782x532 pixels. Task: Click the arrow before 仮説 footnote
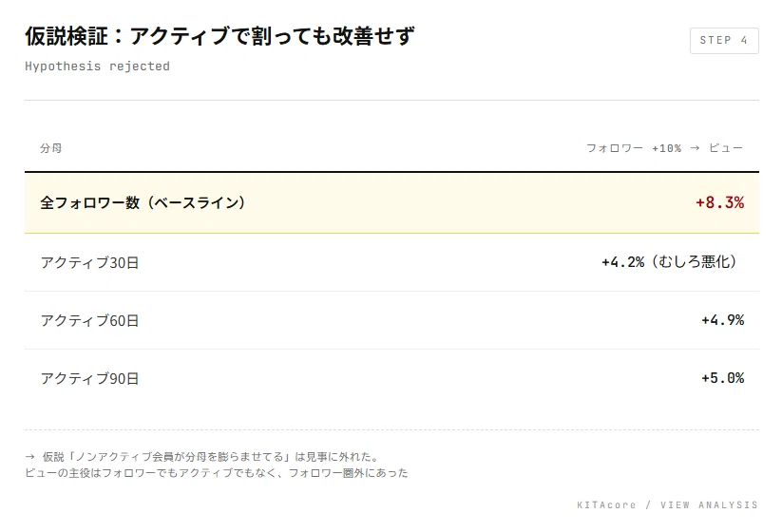pyautogui.click(x=29, y=457)
